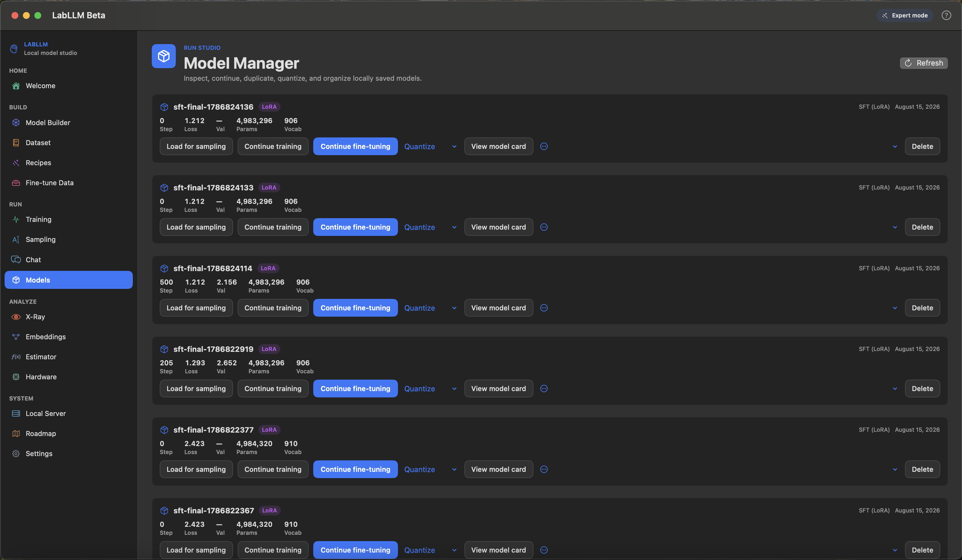The image size is (962, 560).
Task: View model card for sft-final-1786822919
Action: (x=498, y=389)
